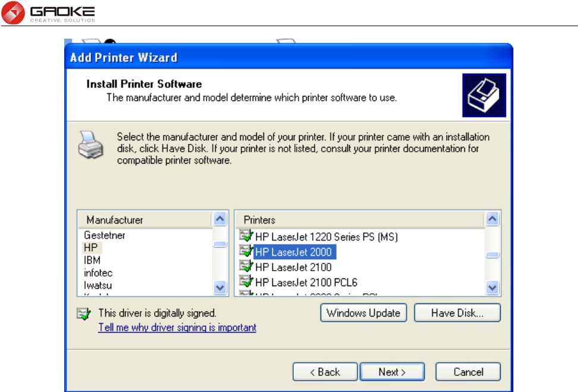Select Gestetner in Manufacturer list
The height and width of the screenshot is (392, 578).
point(104,236)
